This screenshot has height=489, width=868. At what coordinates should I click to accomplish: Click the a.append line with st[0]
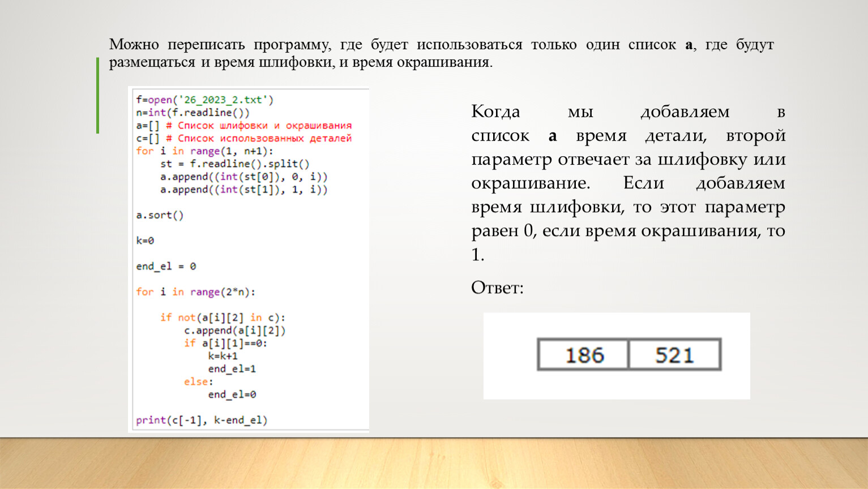point(243,177)
